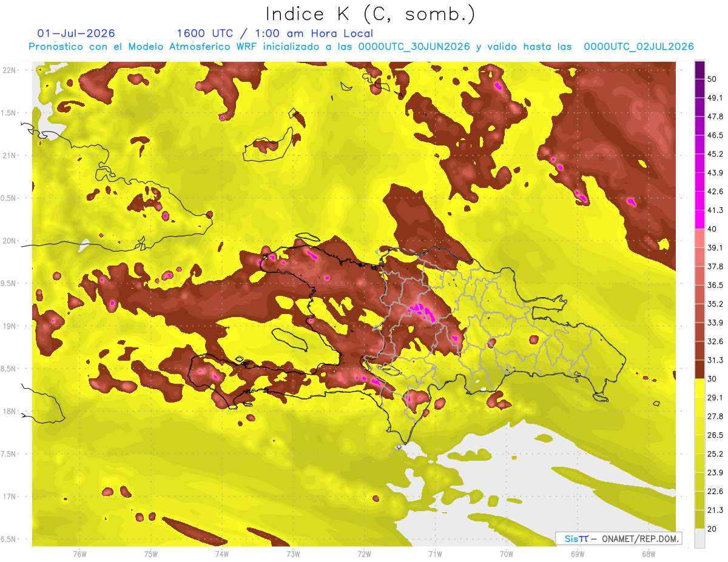The image size is (728, 562).
Task: Click the "46.5" value on the color scale
Action: 715,135
